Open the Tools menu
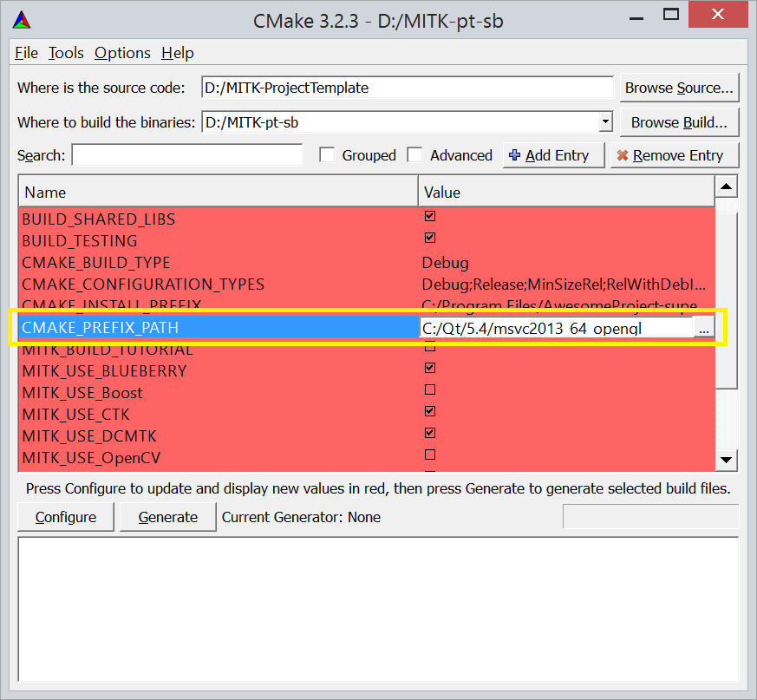The image size is (757, 700). [x=66, y=53]
